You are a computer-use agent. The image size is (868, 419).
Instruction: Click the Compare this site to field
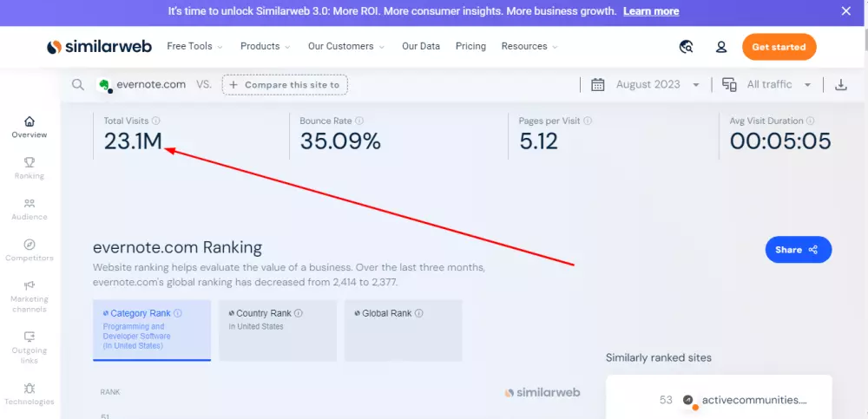[286, 85]
